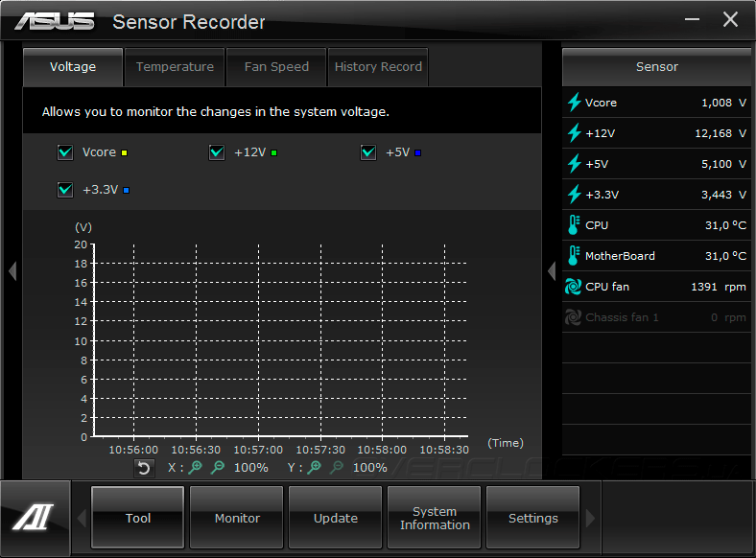Zoom in on the X axis

196,467
